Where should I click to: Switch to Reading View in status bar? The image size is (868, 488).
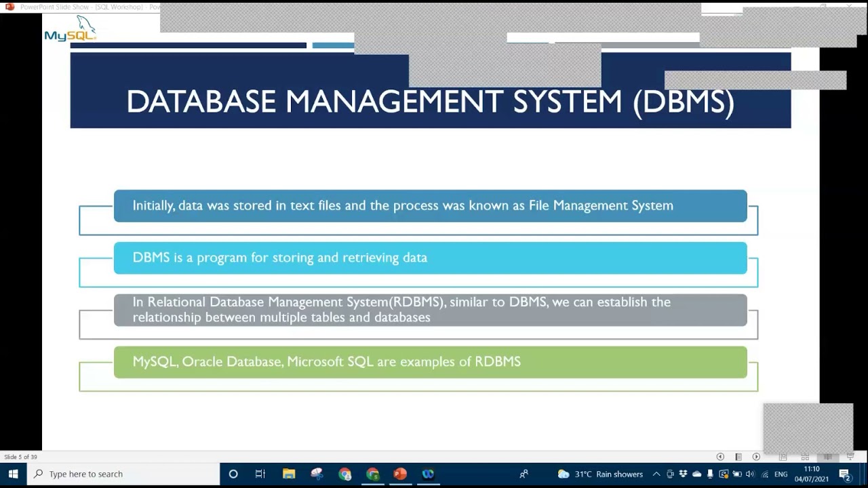827,457
